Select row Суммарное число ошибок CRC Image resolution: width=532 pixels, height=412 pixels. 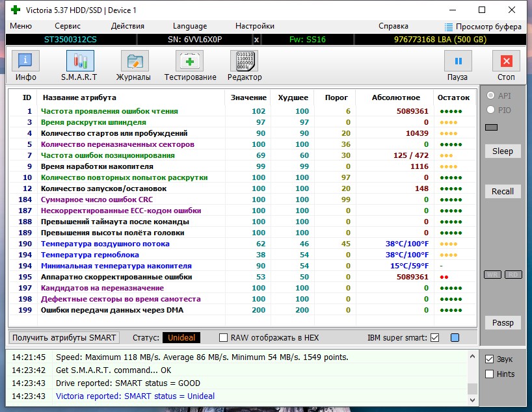tap(242, 200)
